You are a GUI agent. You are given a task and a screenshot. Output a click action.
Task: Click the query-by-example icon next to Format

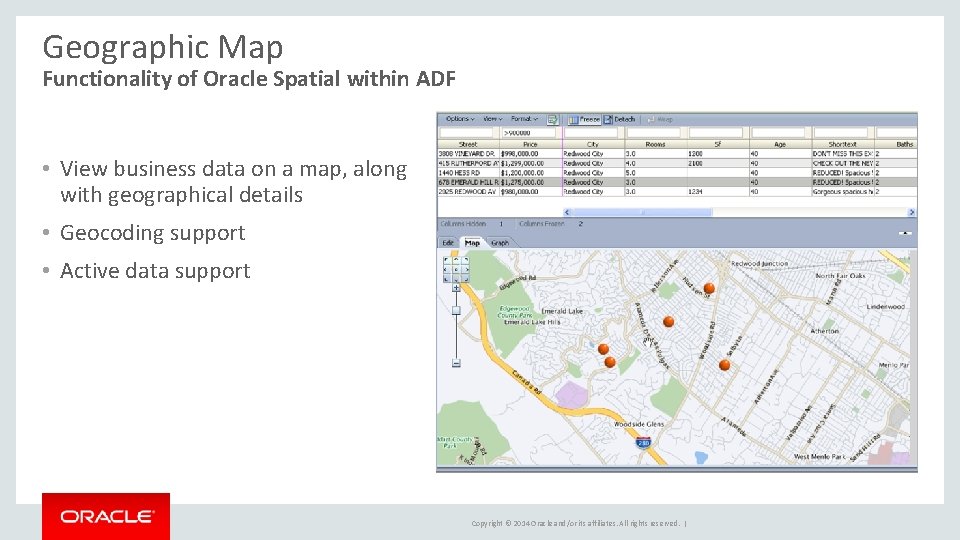click(x=552, y=119)
